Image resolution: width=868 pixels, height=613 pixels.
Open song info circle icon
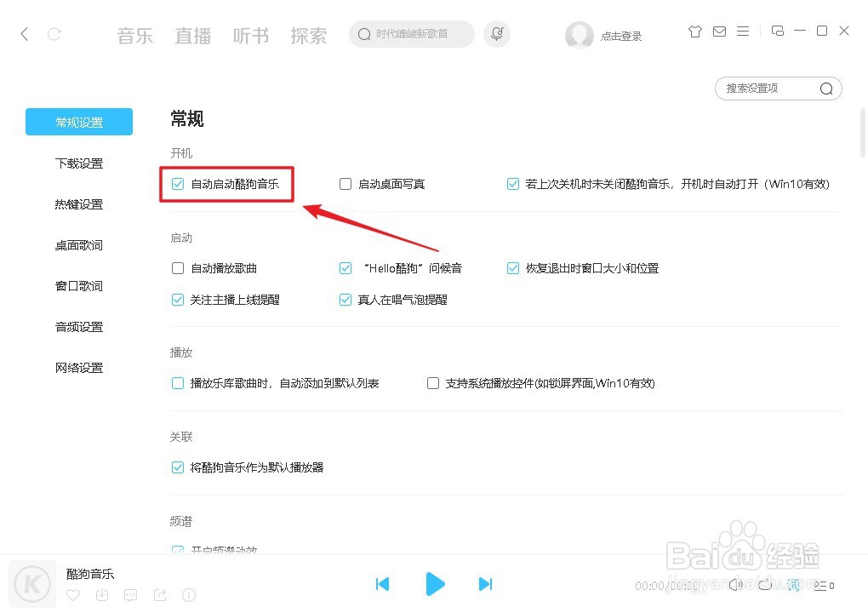click(x=189, y=595)
